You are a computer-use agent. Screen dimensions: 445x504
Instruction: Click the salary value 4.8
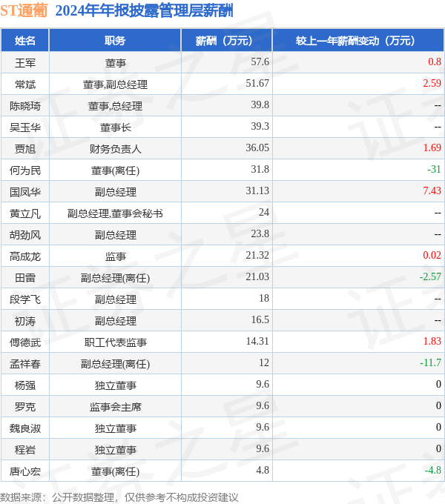[x=263, y=470]
